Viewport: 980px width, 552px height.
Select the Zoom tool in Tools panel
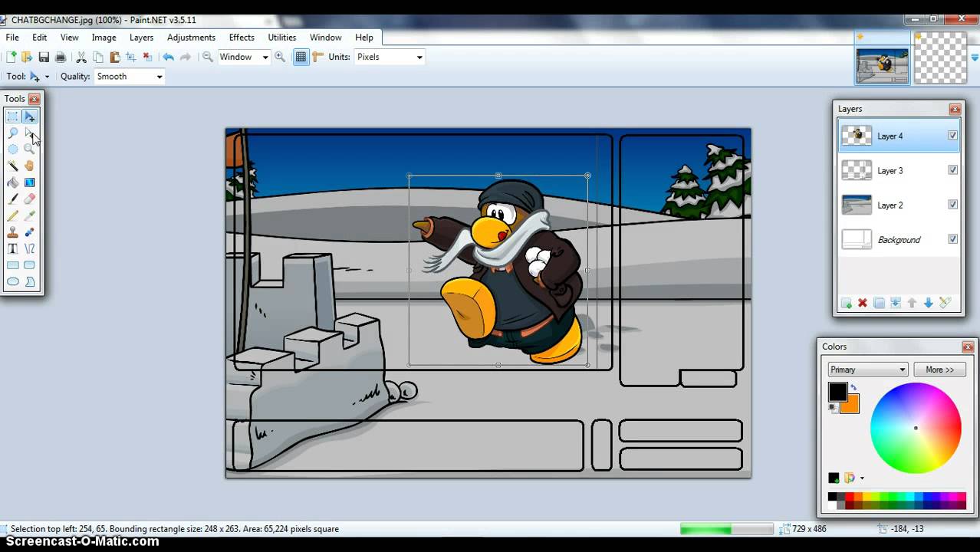[x=29, y=149]
